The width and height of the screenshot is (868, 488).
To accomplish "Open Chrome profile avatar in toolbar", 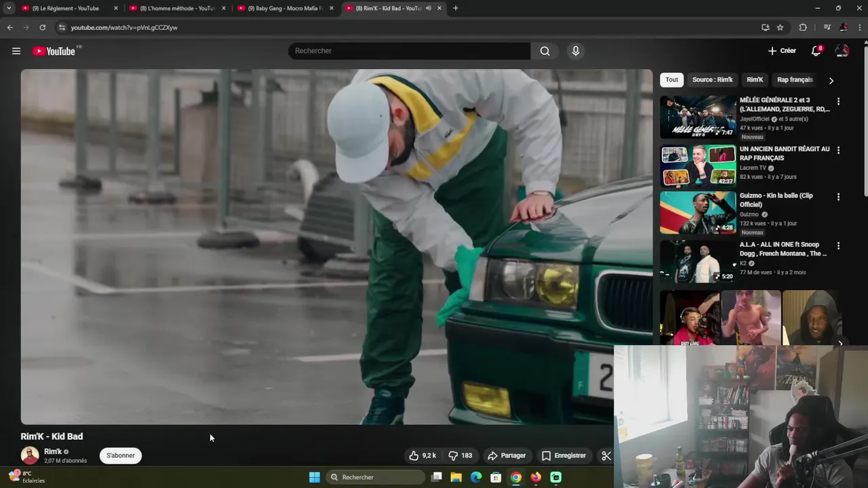I will (844, 27).
